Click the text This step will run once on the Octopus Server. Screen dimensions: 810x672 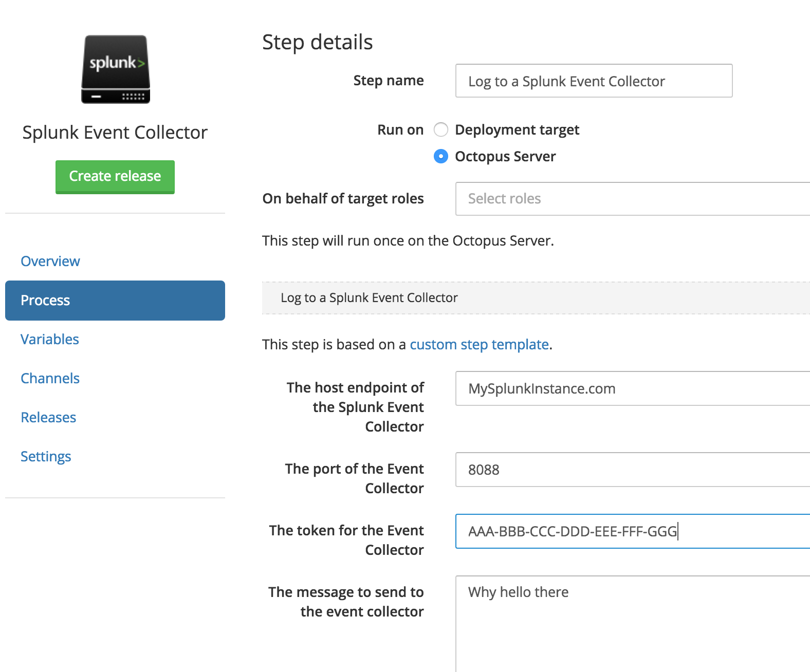click(x=408, y=240)
